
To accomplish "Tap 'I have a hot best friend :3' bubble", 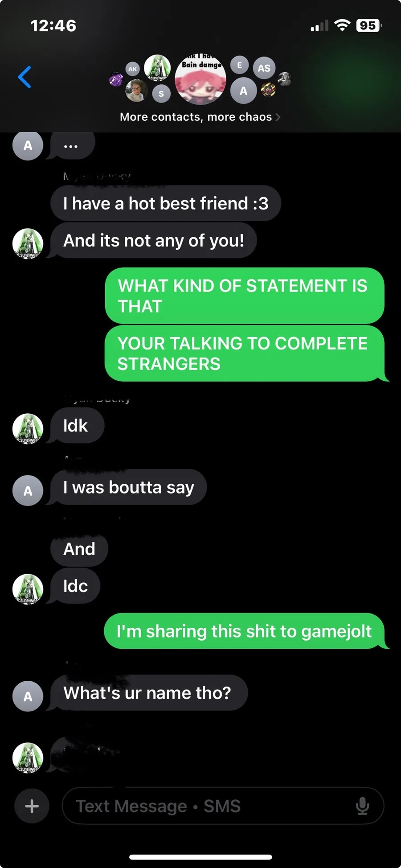I will (x=166, y=203).
